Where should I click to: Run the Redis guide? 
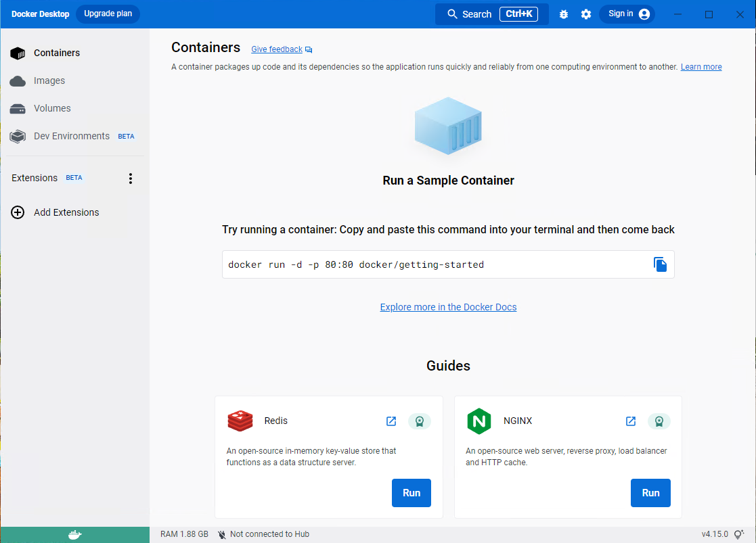click(x=412, y=493)
